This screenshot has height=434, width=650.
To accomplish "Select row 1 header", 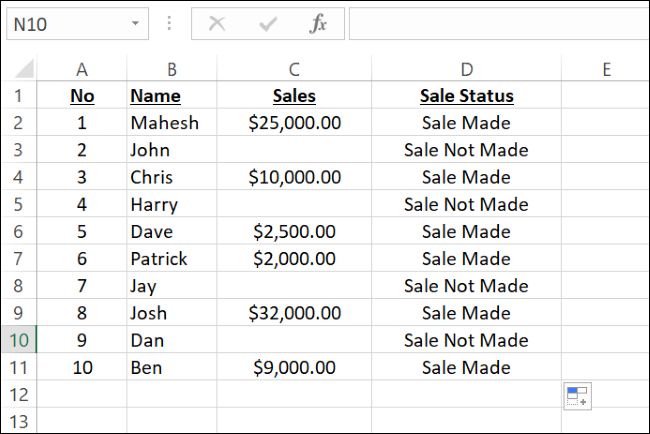I will (19, 96).
